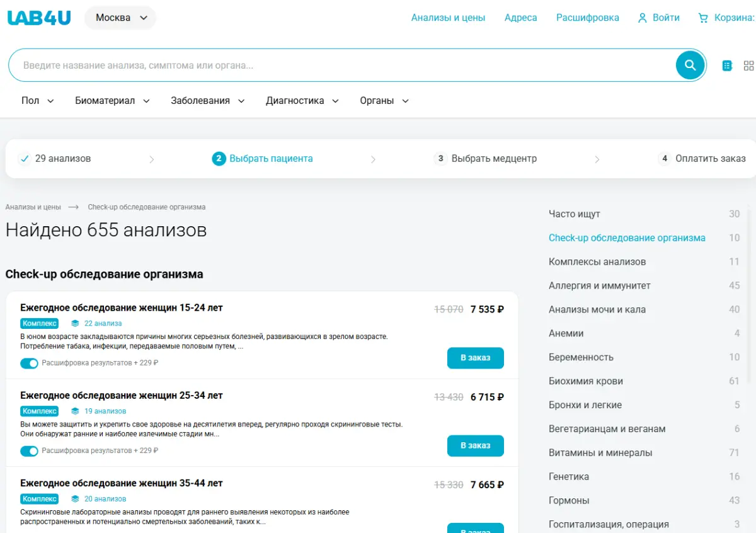Click 29 анализов step text
The height and width of the screenshot is (533, 756).
63,159
